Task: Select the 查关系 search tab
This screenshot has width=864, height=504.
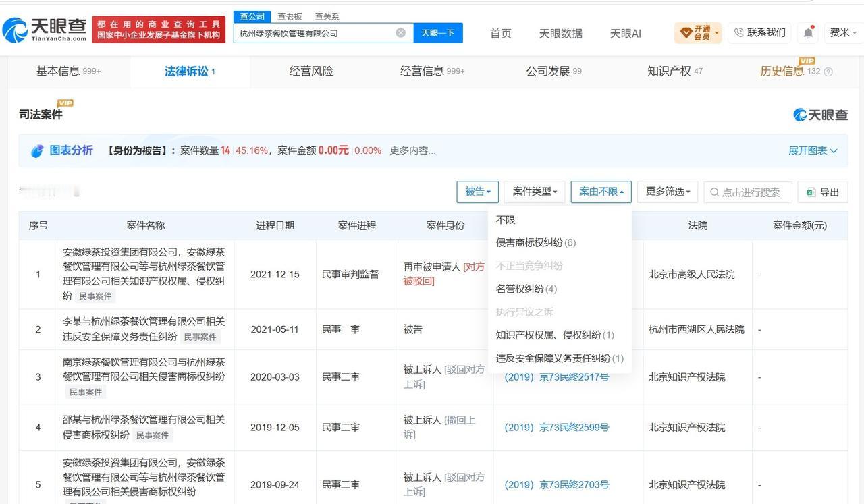Action: click(327, 16)
